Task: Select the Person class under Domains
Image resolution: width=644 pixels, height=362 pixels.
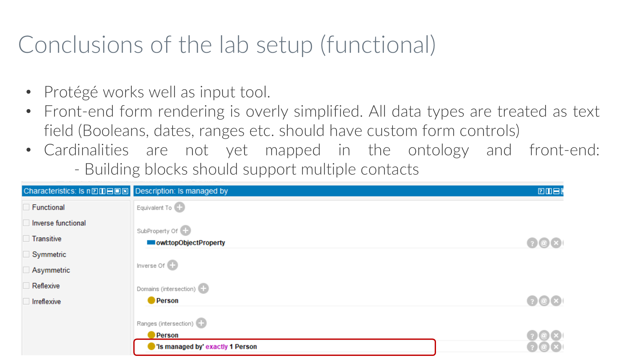Action: pyautogui.click(x=167, y=301)
